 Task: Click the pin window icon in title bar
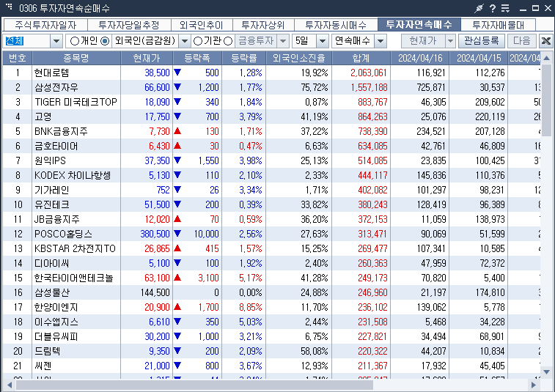479,8
